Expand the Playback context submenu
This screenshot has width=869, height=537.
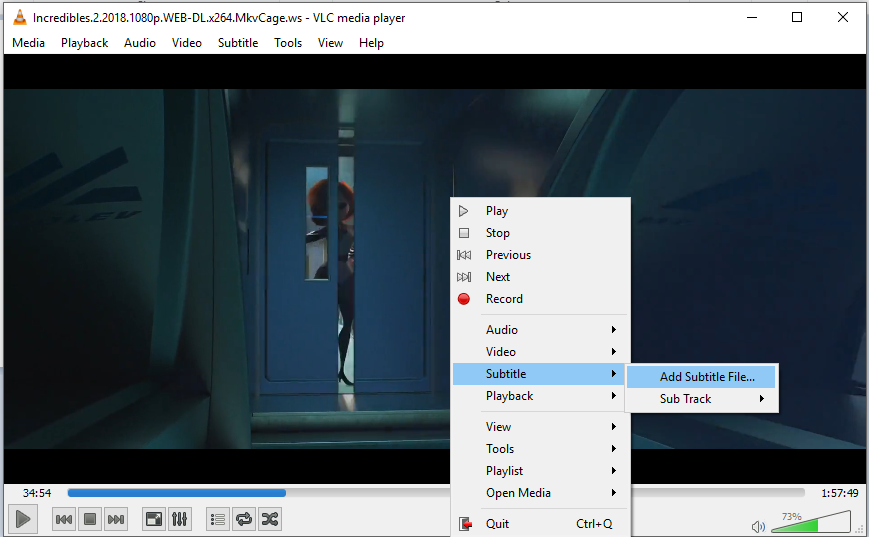540,396
